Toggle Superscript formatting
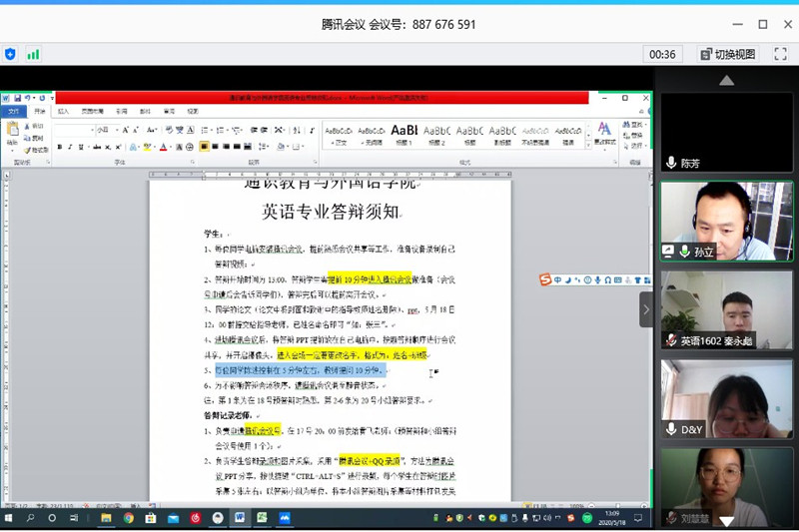Viewport: 799px width, 532px height. coord(118,147)
